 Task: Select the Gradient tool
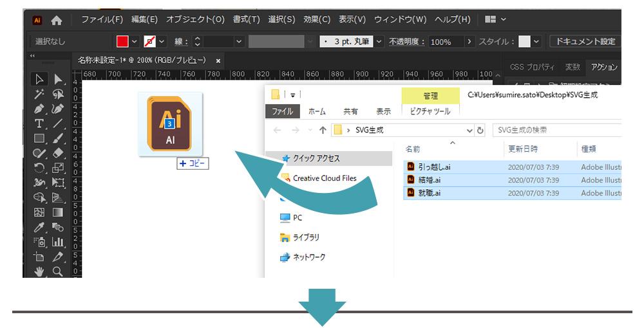pyautogui.click(x=58, y=212)
